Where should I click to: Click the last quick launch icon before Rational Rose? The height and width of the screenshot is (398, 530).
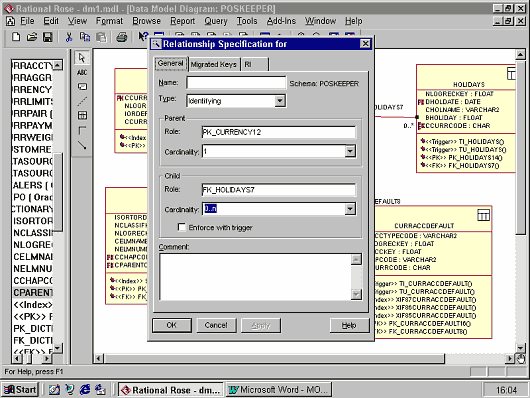coord(100,390)
